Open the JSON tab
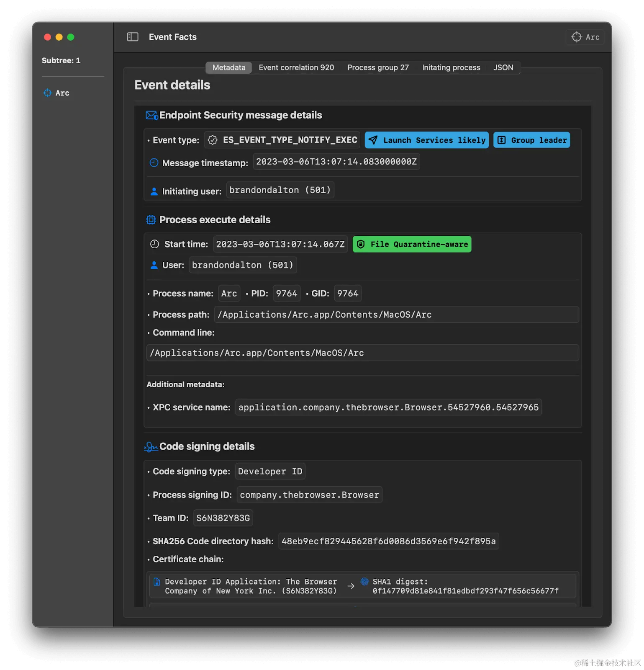The height and width of the screenshot is (670, 644). [503, 67]
